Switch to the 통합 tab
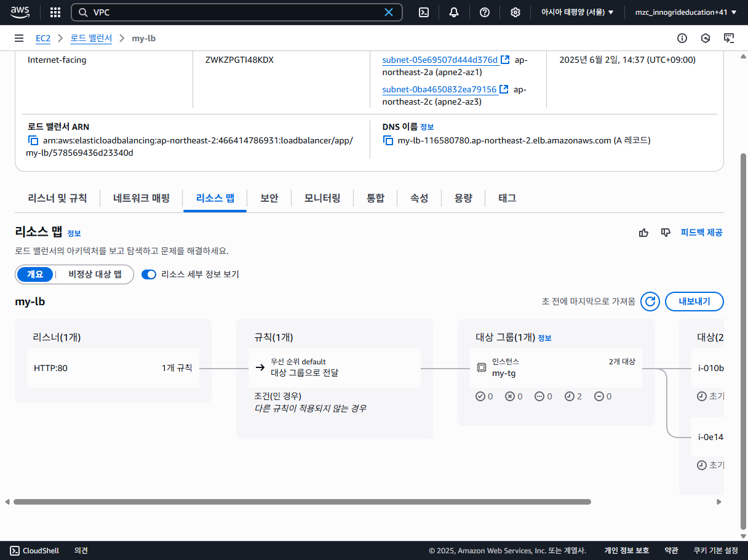 [375, 198]
